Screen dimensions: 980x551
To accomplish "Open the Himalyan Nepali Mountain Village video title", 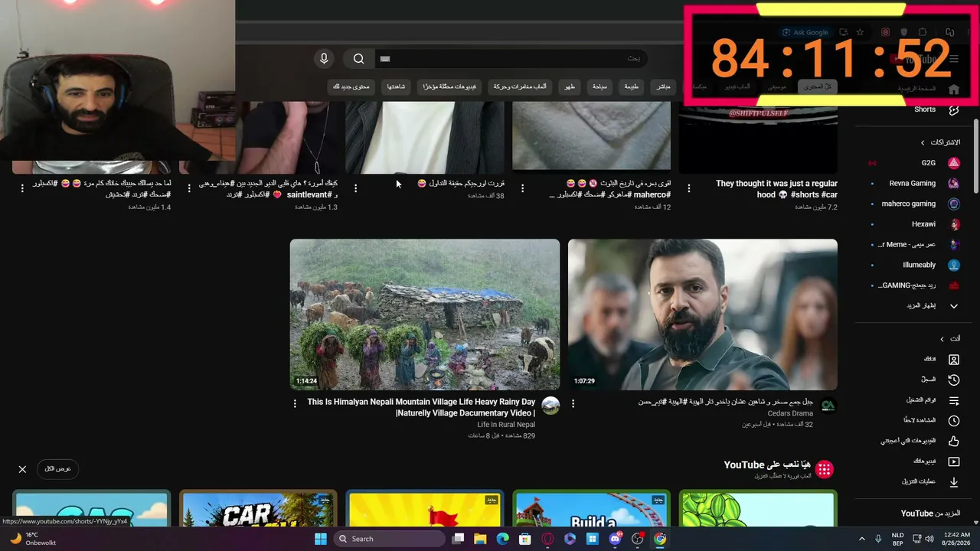I will (x=421, y=407).
